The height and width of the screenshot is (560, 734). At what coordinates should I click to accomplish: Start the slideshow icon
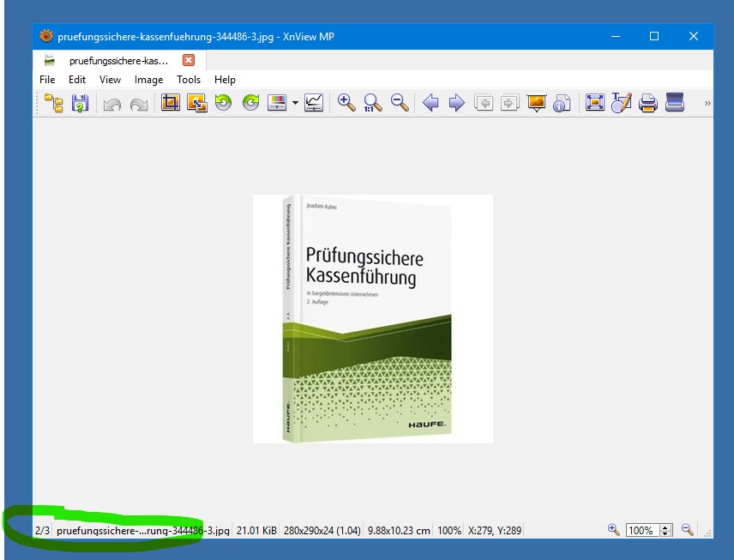(x=537, y=103)
